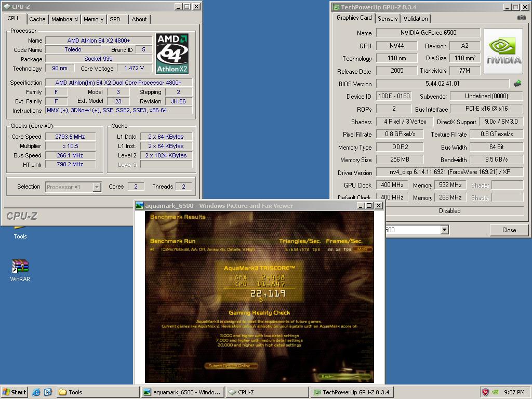Click the Driver Version field in GPU-Z
The image size is (532, 399).
449,172
